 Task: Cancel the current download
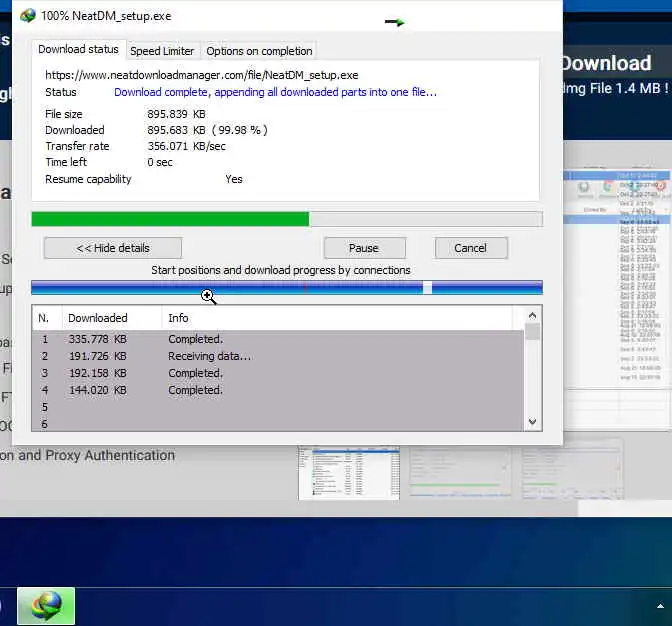tap(471, 248)
